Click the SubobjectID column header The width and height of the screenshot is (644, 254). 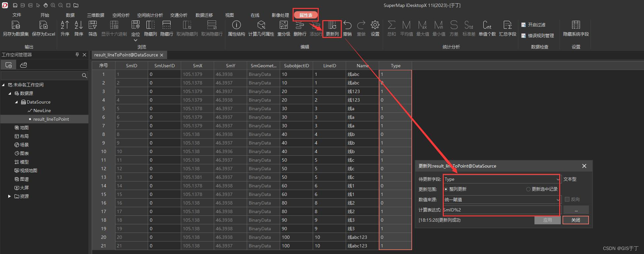pyautogui.click(x=296, y=66)
